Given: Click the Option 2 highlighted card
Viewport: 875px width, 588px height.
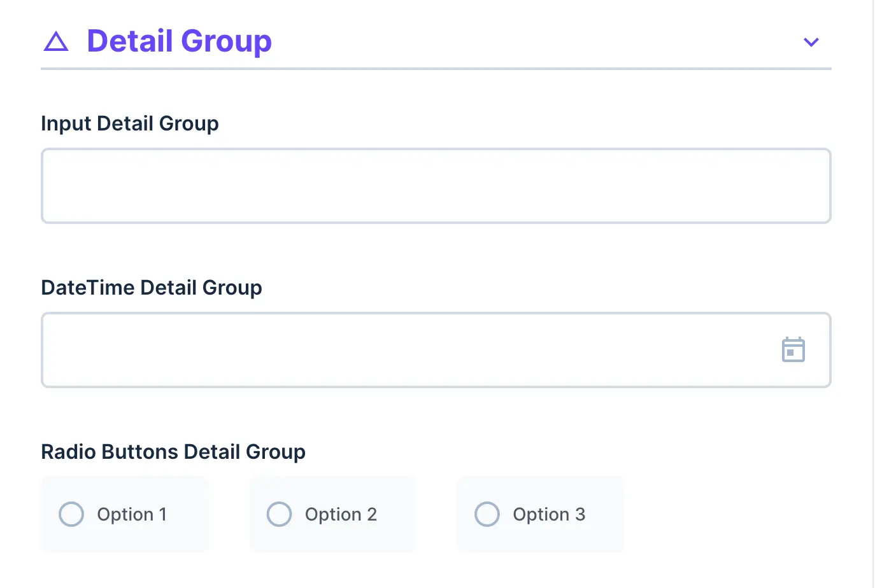Looking at the screenshot, I should 332,514.
